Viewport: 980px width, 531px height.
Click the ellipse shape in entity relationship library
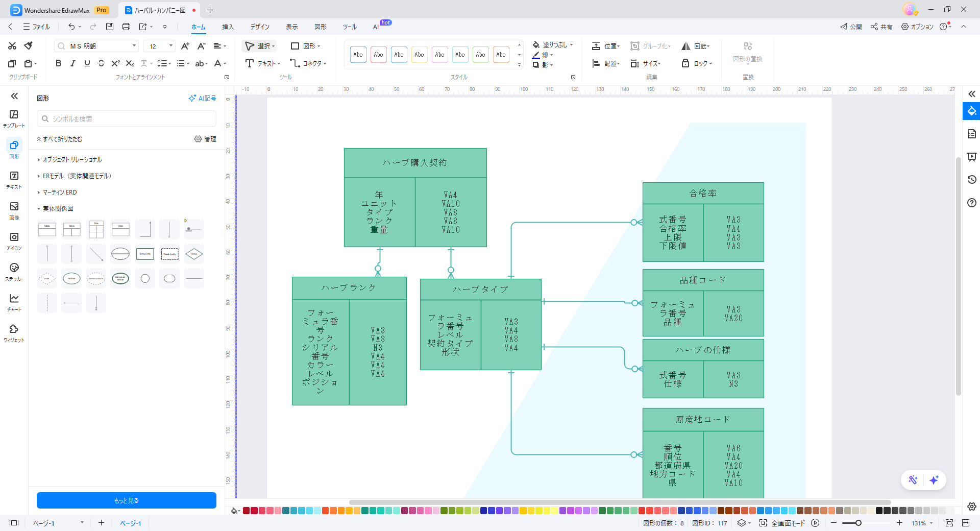tap(120, 254)
